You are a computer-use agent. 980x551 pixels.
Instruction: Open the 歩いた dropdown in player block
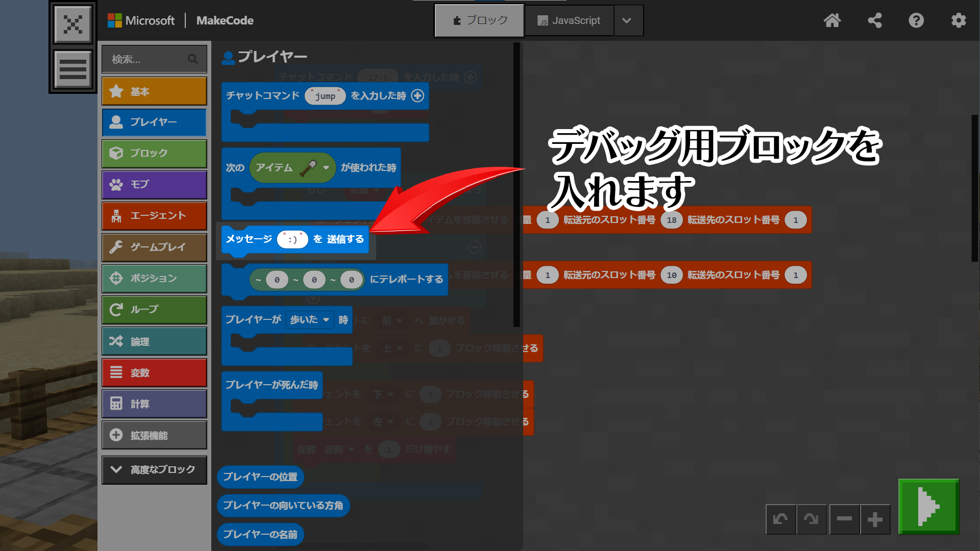click(310, 320)
